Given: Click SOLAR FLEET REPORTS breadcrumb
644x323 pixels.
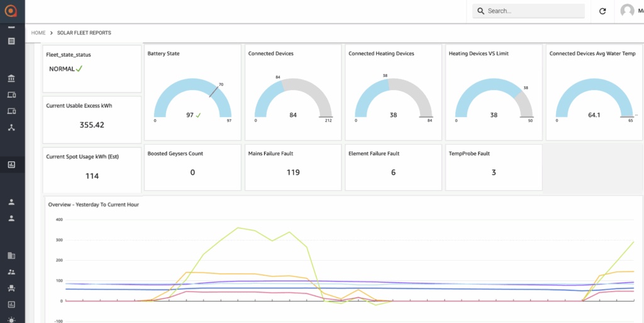Looking at the screenshot, I should [84, 33].
